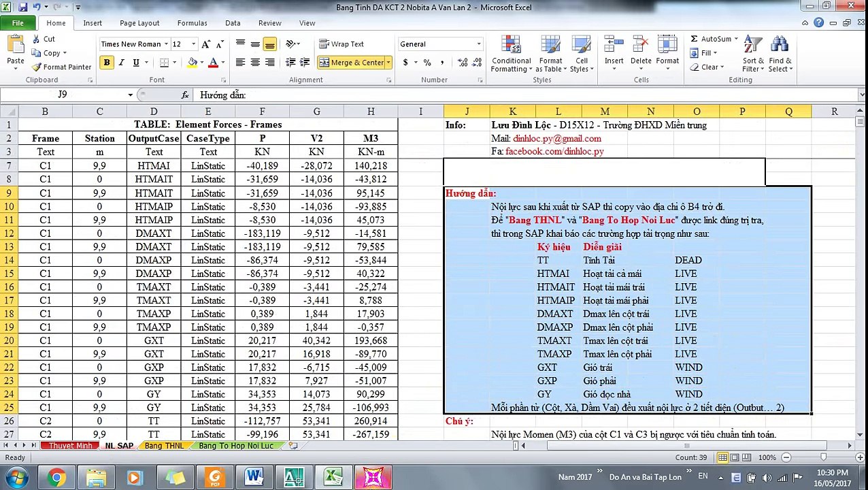Open Cell Styles gallery
The image size is (868, 490).
(580, 54)
